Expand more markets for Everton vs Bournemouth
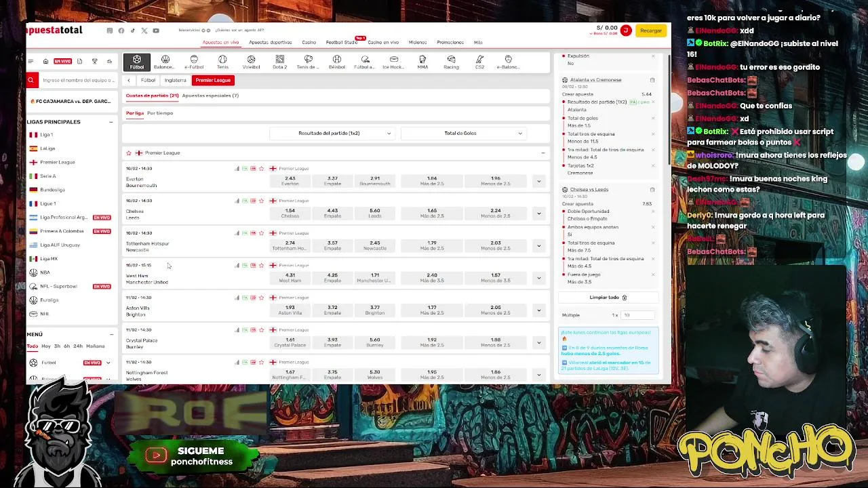The height and width of the screenshot is (488, 868). [538, 181]
